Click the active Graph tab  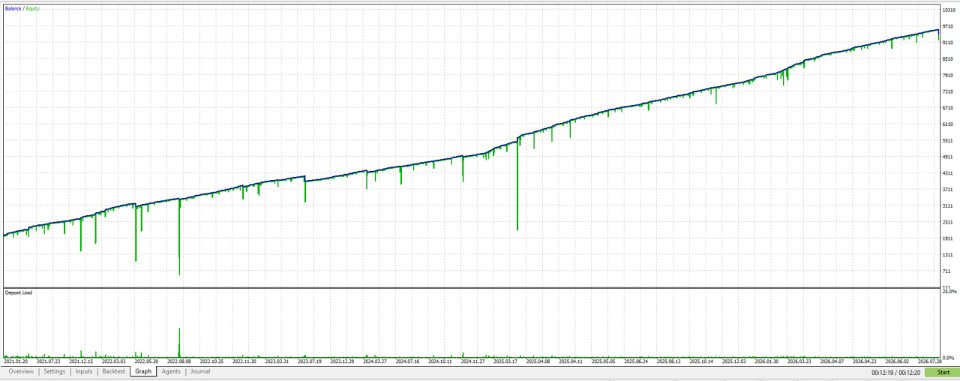pos(143,371)
